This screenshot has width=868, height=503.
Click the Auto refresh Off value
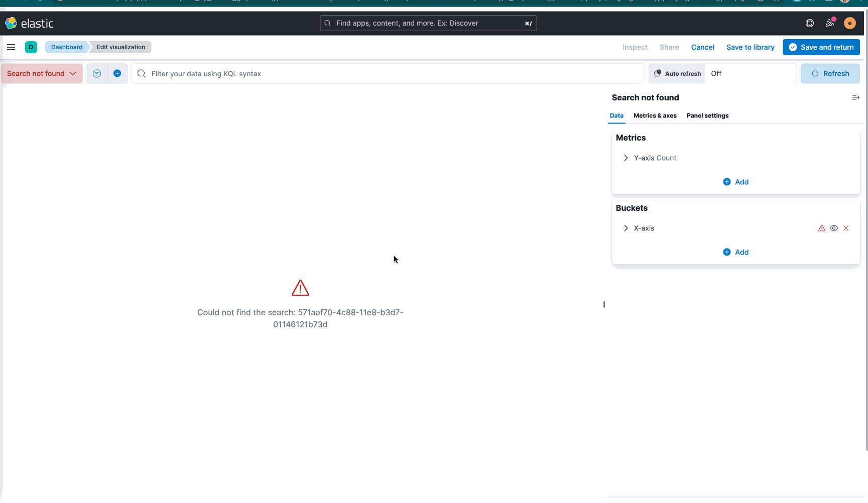(x=751, y=74)
